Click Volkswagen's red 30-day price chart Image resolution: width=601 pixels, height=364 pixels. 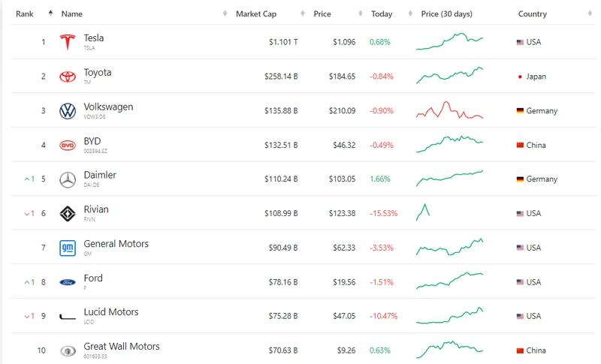[449, 110]
